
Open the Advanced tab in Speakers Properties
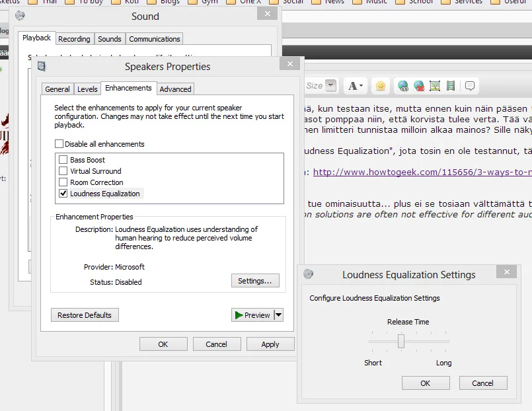(175, 89)
